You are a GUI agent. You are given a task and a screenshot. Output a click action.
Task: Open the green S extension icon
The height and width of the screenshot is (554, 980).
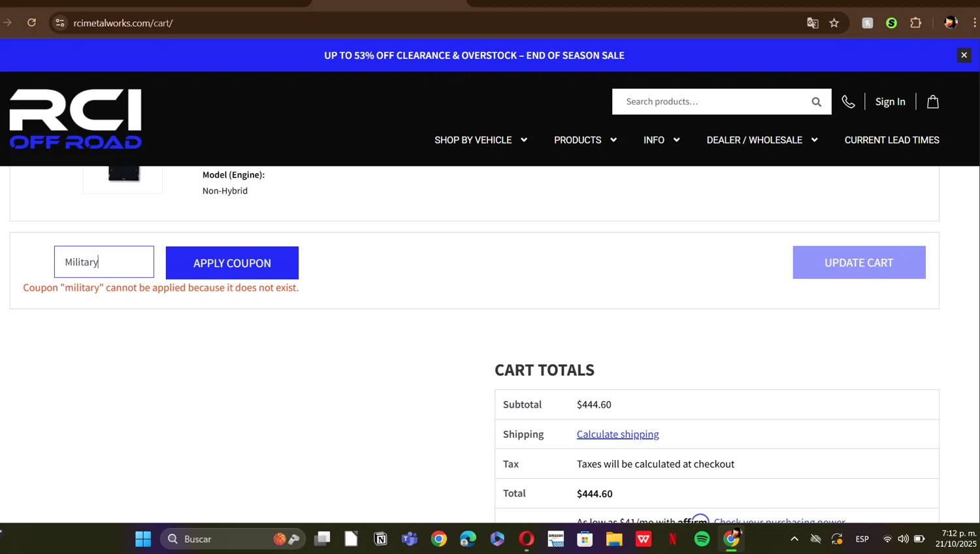coord(891,23)
